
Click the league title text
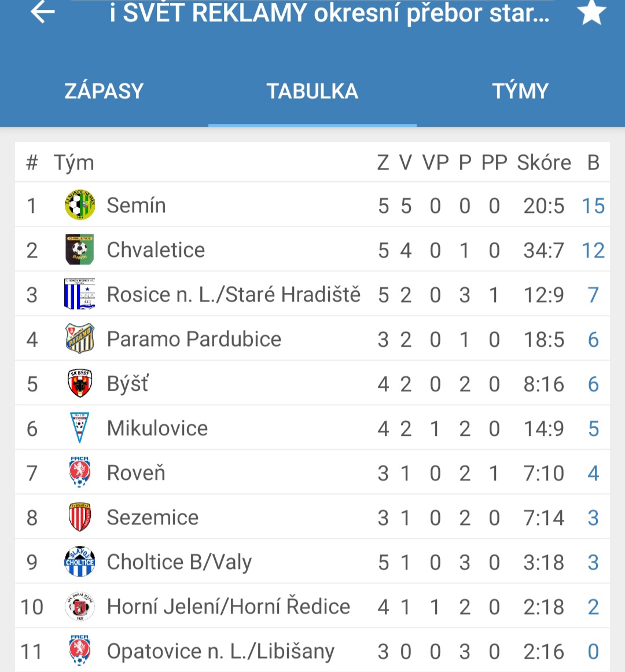pos(329,12)
